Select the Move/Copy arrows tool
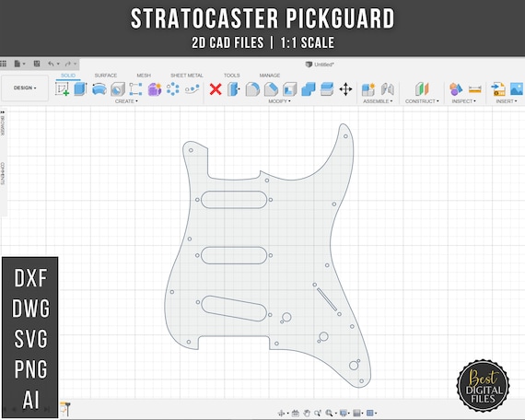 (x=345, y=89)
